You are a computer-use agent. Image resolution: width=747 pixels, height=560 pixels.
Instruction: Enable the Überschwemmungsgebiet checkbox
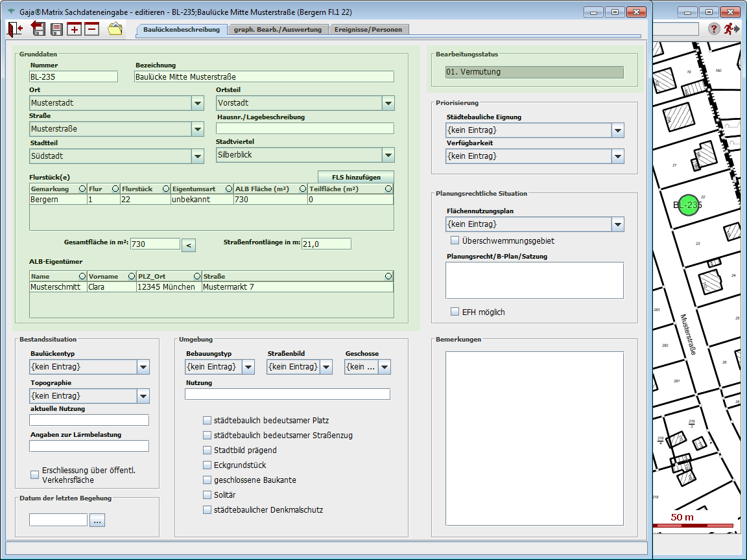(x=455, y=241)
